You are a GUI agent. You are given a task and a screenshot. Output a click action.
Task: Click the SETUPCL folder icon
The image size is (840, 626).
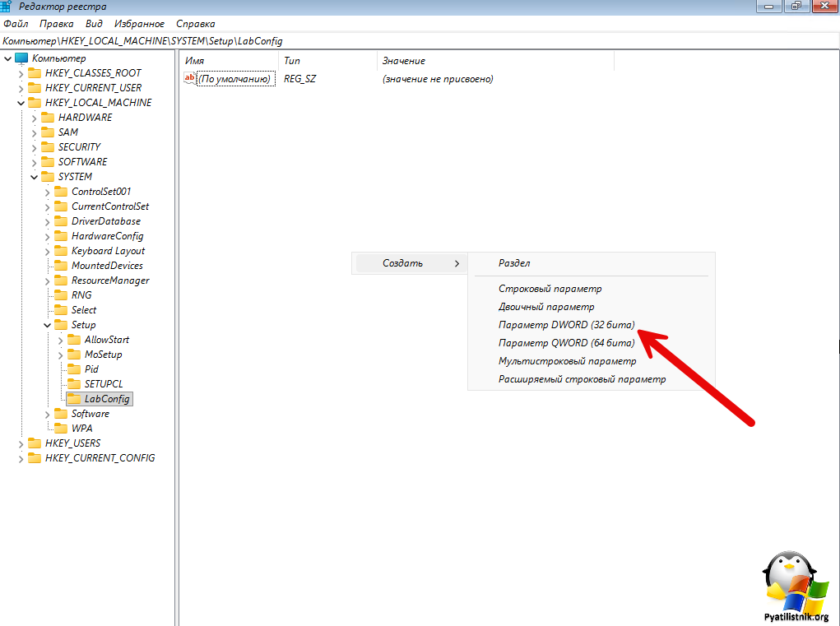[74, 384]
